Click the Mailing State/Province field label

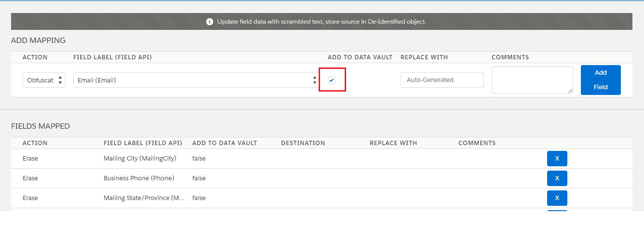144,198
